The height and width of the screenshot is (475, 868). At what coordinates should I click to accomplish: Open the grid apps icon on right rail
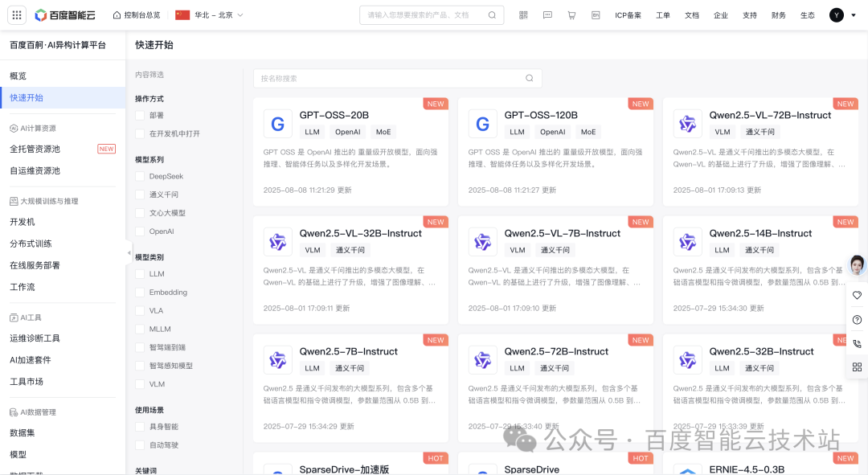(x=857, y=367)
